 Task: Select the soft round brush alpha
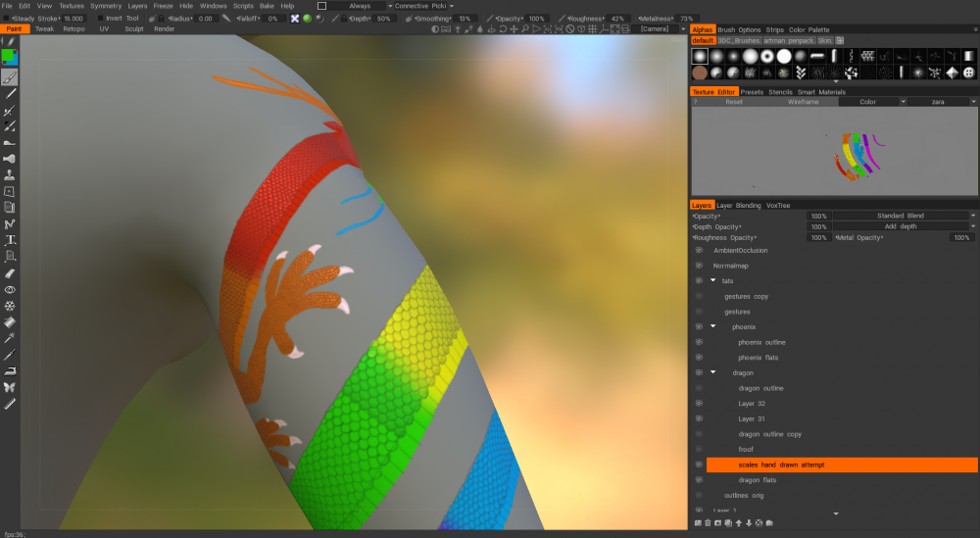coord(700,56)
